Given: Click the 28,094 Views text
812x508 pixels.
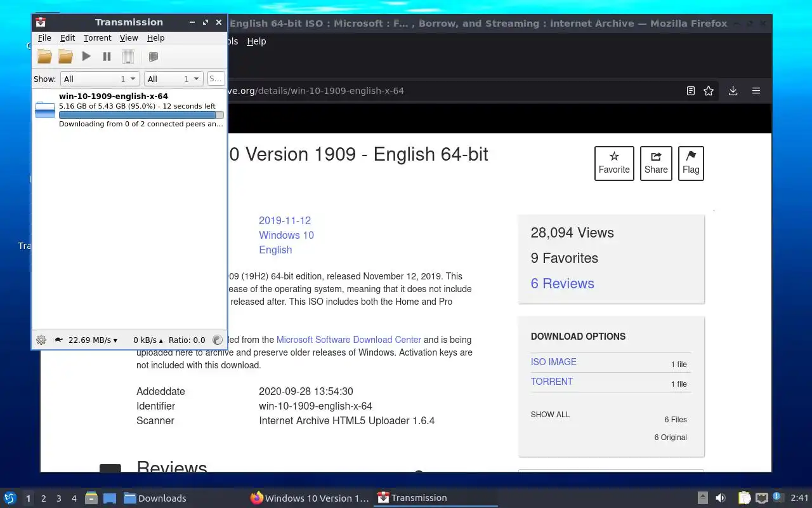Looking at the screenshot, I should tap(572, 233).
